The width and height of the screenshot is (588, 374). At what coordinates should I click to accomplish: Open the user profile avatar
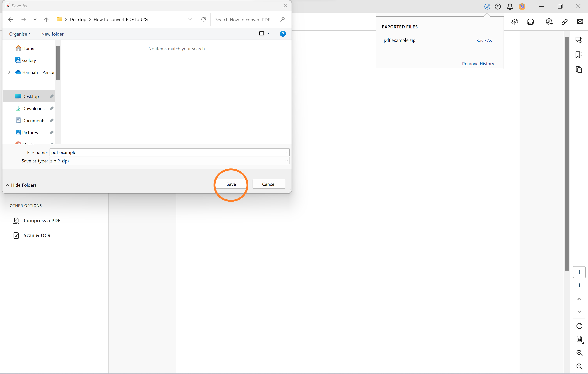522,7
